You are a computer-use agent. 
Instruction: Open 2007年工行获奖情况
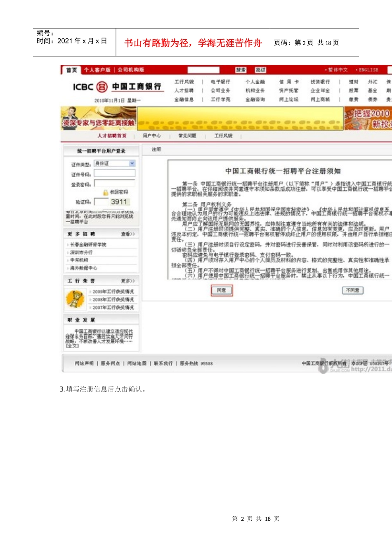(x=113, y=308)
